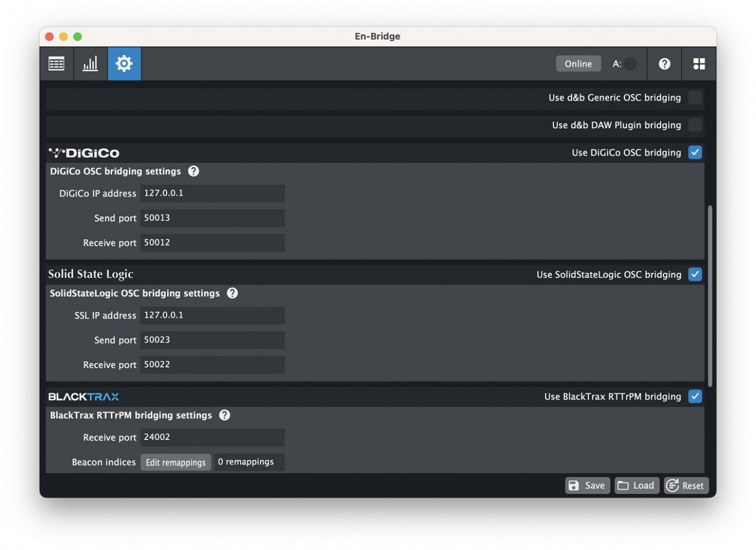
Task: Click the 'Use d&b Generic OSC bridging' label
Action: [615, 98]
